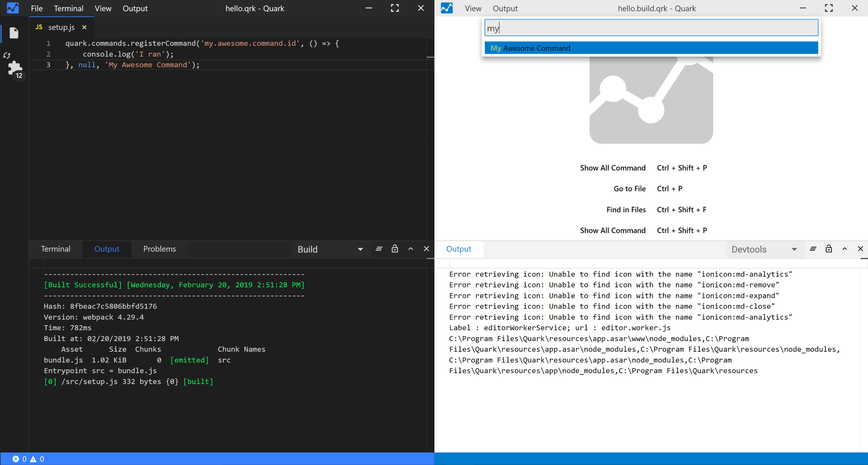
Task: Click the Version webpack 4.29.4 line
Action: [94, 317]
